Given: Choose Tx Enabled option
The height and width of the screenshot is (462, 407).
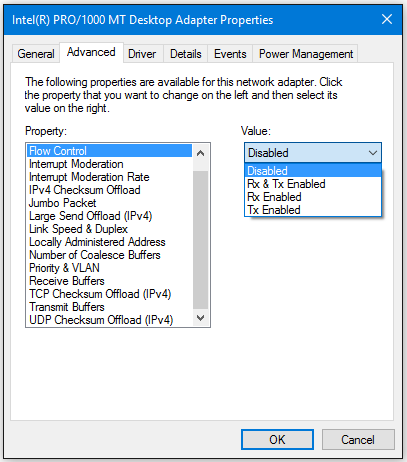Looking at the screenshot, I should click(313, 210).
